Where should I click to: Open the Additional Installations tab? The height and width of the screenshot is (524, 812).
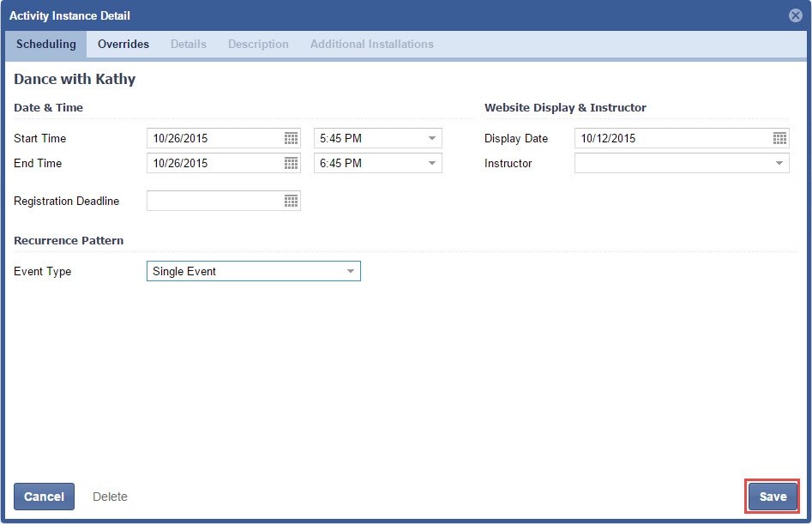(x=371, y=44)
